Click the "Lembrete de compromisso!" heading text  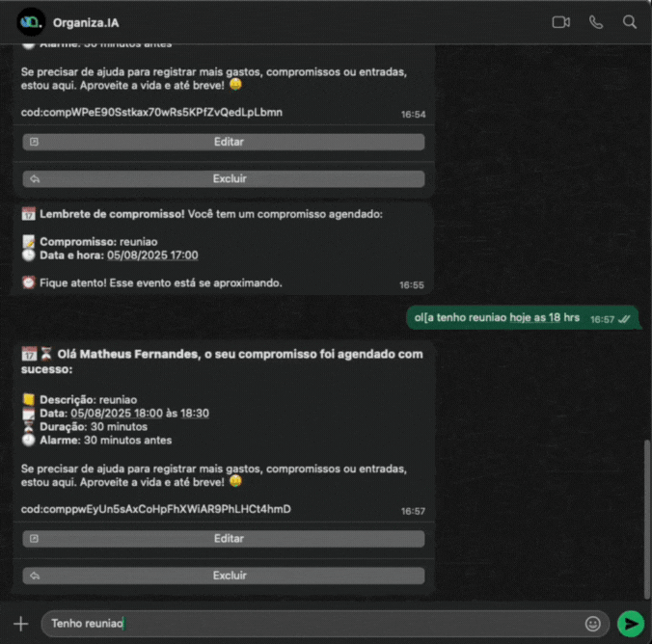[x=112, y=214]
